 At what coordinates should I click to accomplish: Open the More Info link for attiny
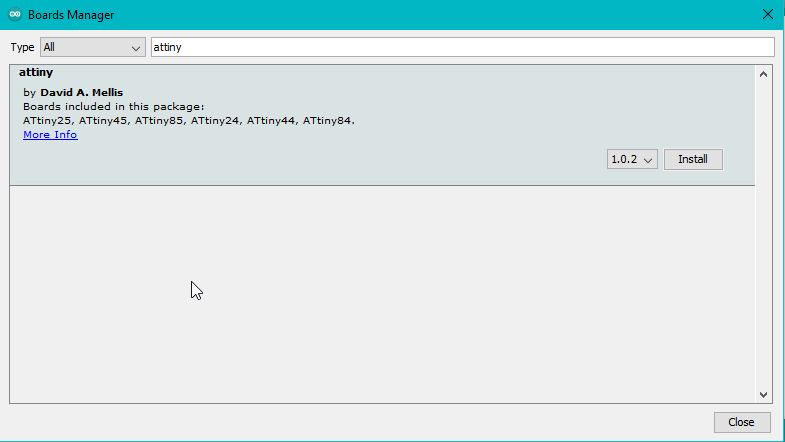(50, 135)
